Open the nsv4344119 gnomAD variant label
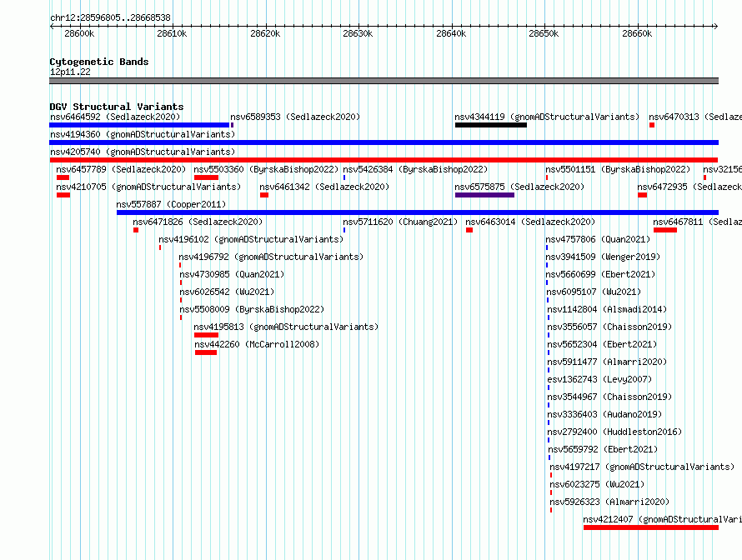Viewport: 742px width, 560px height. [547, 117]
